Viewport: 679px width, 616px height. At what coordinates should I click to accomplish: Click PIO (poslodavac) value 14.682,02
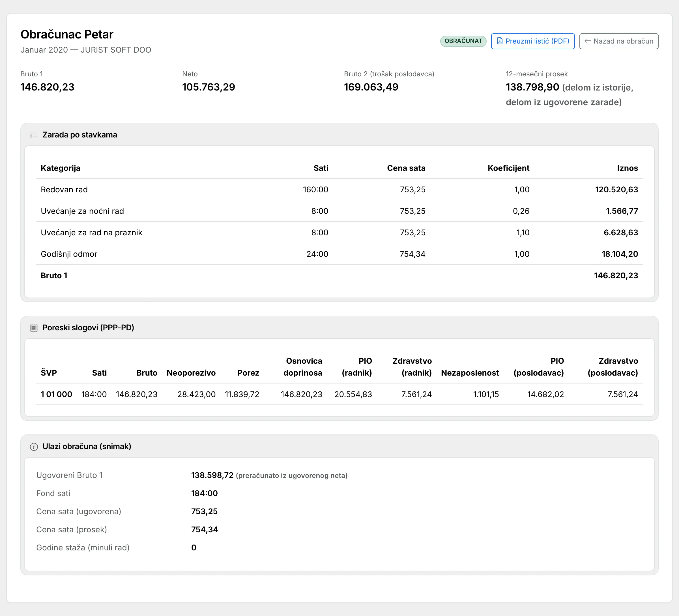pyautogui.click(x=546, y=394)
